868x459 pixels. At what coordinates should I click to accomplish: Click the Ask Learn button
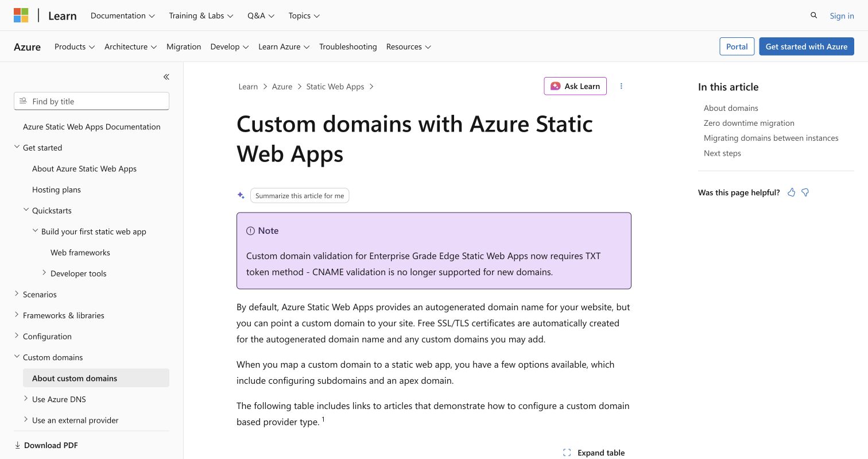tap(575, 86)
